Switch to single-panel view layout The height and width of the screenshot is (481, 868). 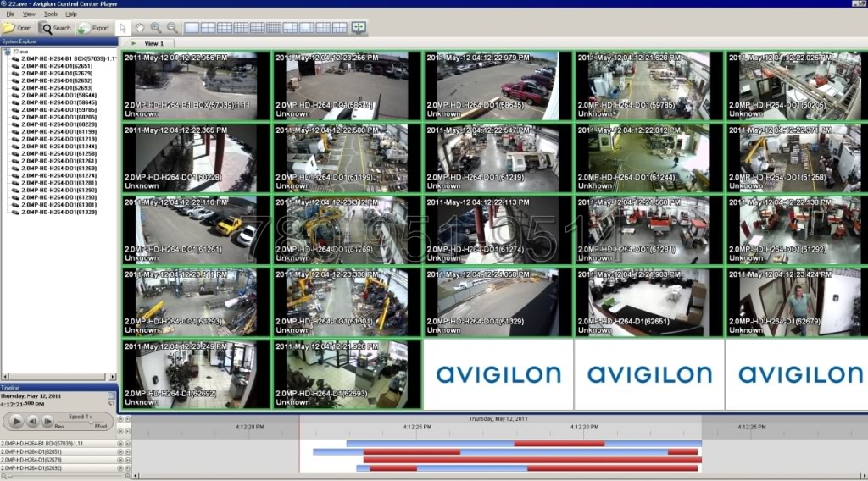(x=192, y=28)
